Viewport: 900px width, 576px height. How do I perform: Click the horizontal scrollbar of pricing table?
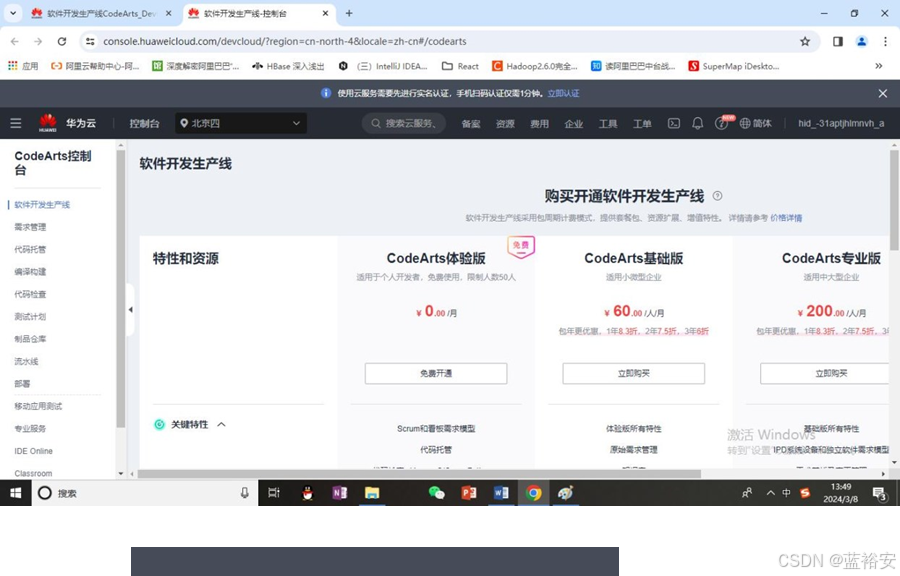tap(419, 474)
